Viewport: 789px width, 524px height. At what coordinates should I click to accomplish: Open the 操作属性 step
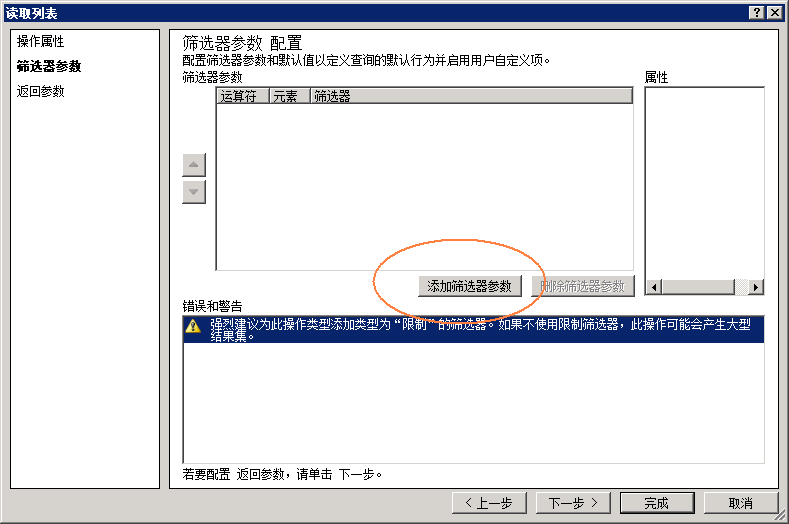point(40,41)
